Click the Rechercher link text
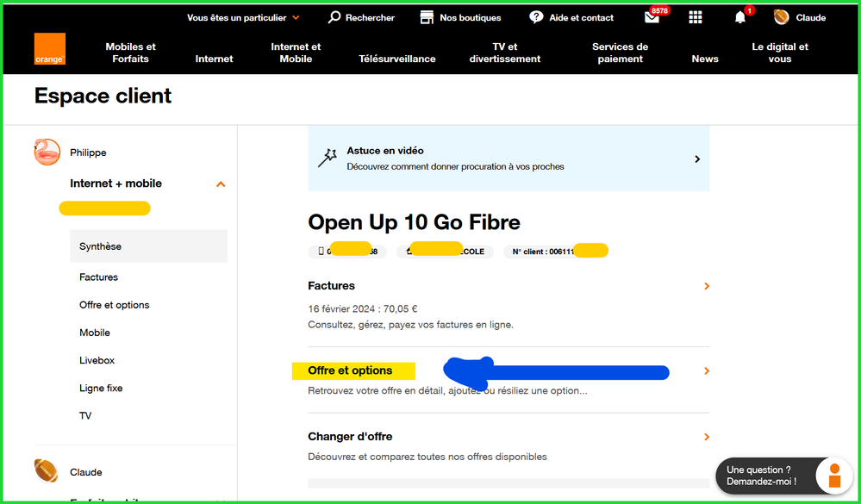Image resolution: width=861 pixels, height=504 pixels. (370, 17)
